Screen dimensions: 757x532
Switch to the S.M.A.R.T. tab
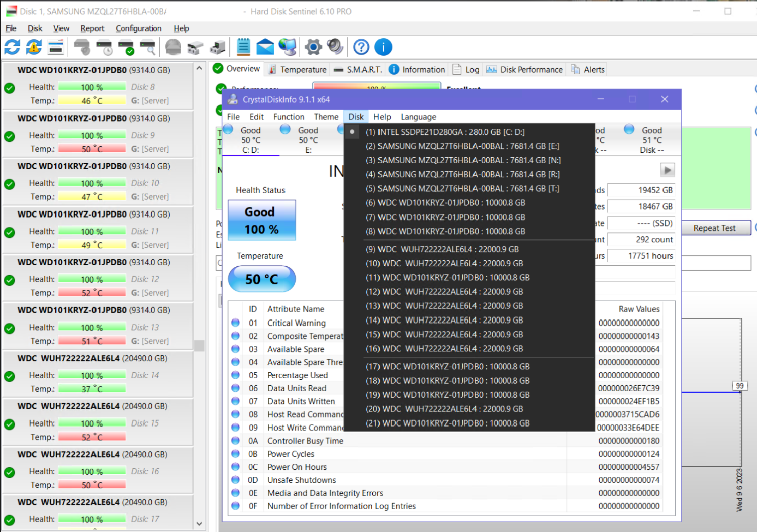[x=358, y=70]
